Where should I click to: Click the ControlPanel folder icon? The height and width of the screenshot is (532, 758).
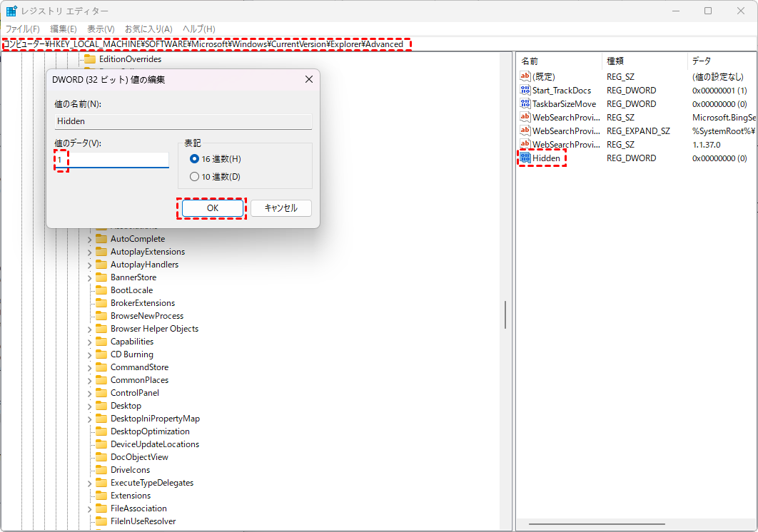click(x=101, y=393)
